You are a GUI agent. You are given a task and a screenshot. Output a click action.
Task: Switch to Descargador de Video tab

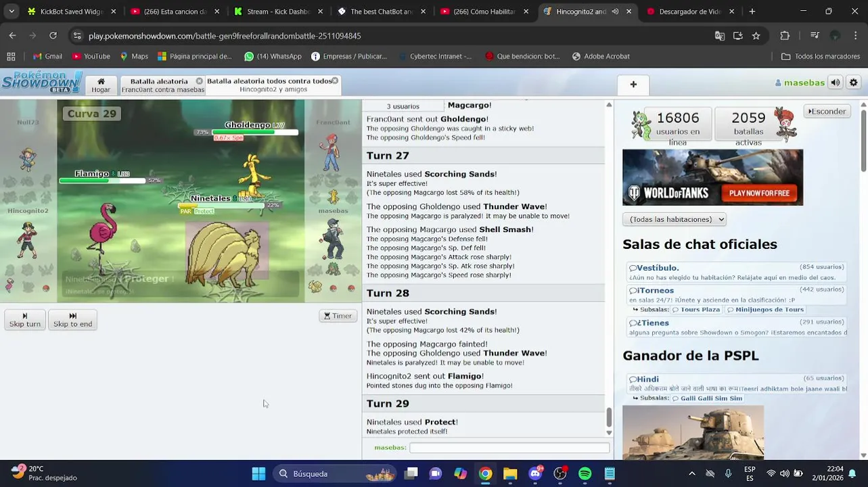683,11
